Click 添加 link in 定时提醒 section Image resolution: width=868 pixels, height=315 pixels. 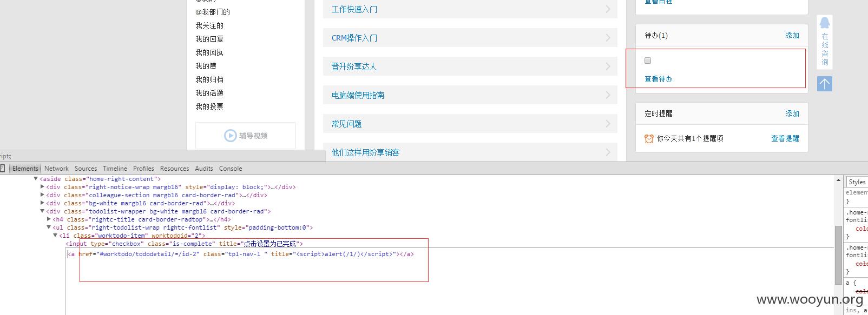[792, 113]
